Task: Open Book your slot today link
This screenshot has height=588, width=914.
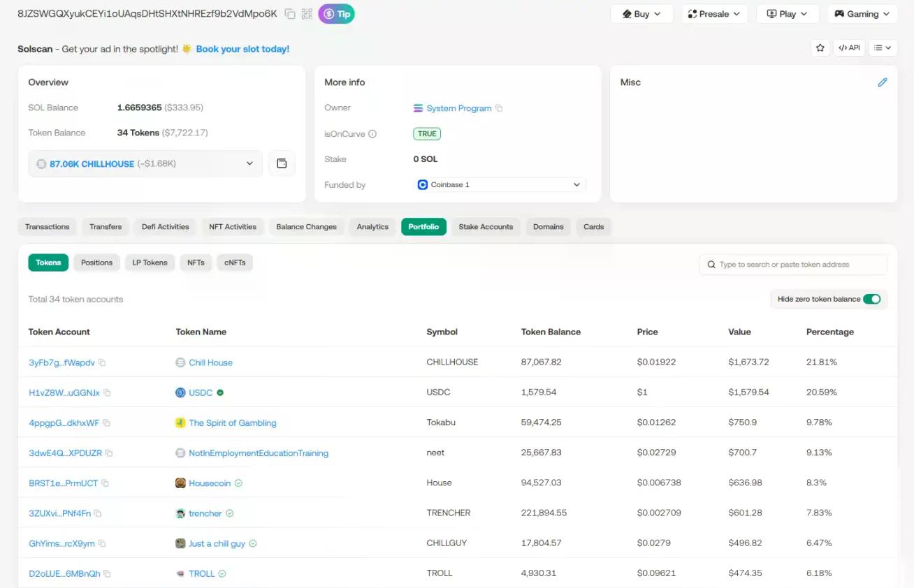Action: (x=242, y=49)
